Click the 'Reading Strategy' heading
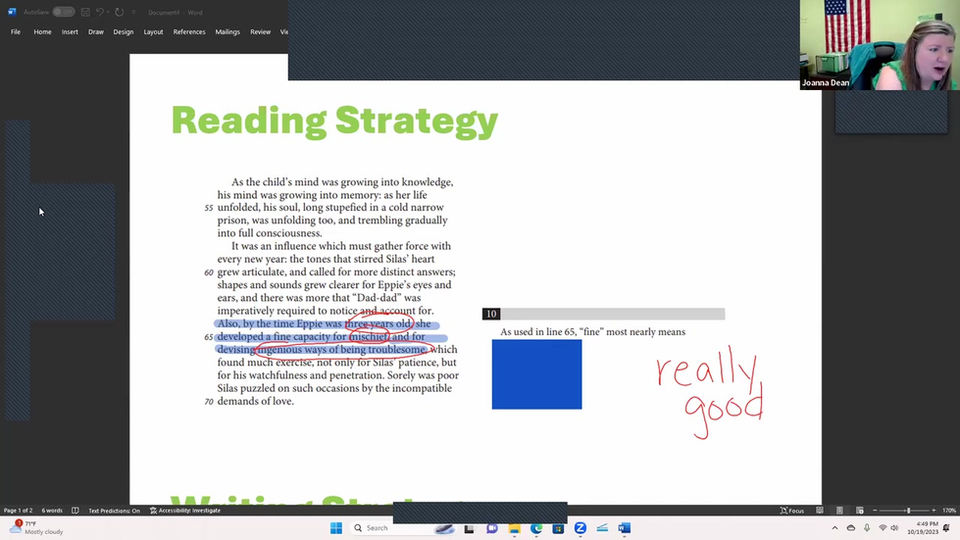The width and height of the screenshot is (960, 540). coord(334,121)
